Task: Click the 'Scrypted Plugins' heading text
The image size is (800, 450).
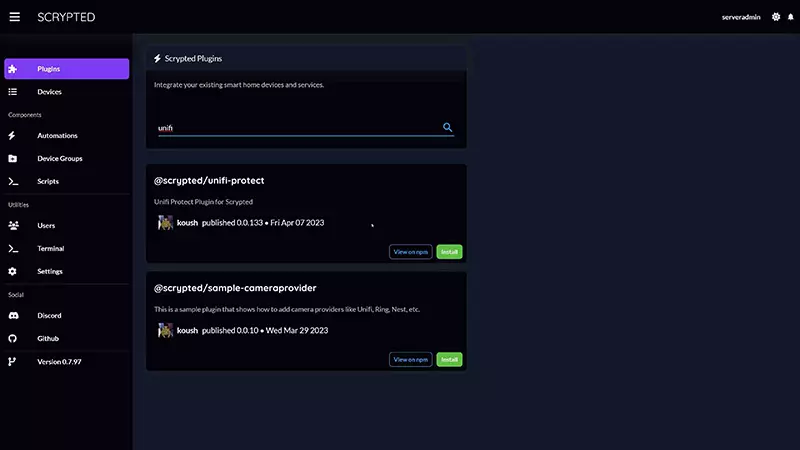Action: pos(193,59)
